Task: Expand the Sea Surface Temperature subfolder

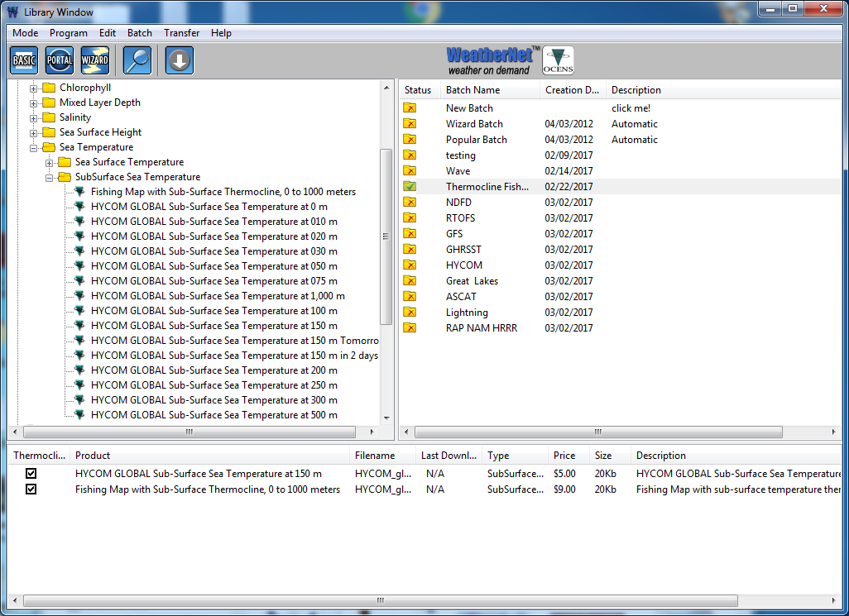Action: click(50, 162)
